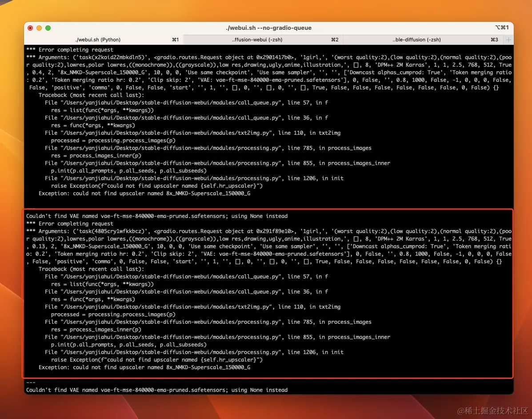Click the ⌥⌘1 shortcut indicator in title bar
This screenshot has height=419, width=532.
click(x=502, y=28)
